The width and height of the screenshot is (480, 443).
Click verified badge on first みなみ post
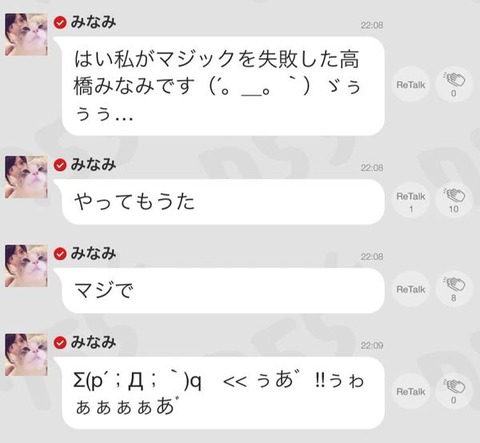(60, 23)
